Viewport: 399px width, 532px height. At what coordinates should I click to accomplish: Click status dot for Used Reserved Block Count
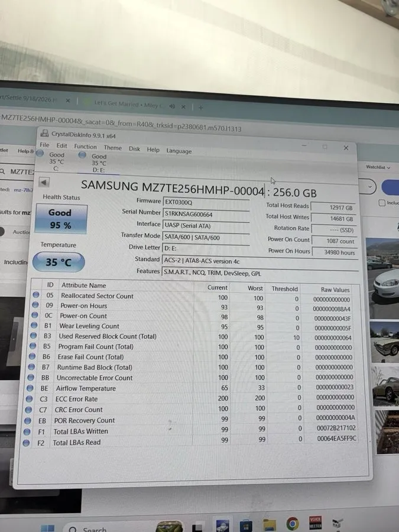(33, 336)
